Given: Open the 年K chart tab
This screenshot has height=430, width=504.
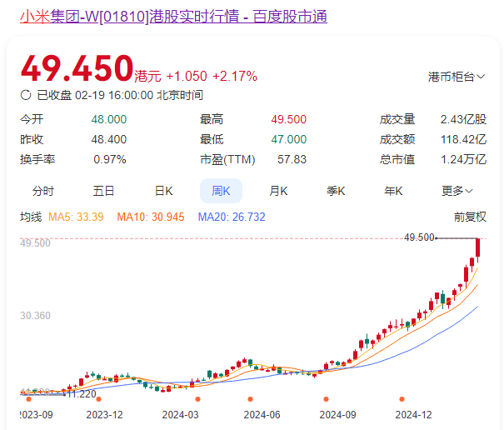Looking at the screenshot, I should click(x=393, y=191).
